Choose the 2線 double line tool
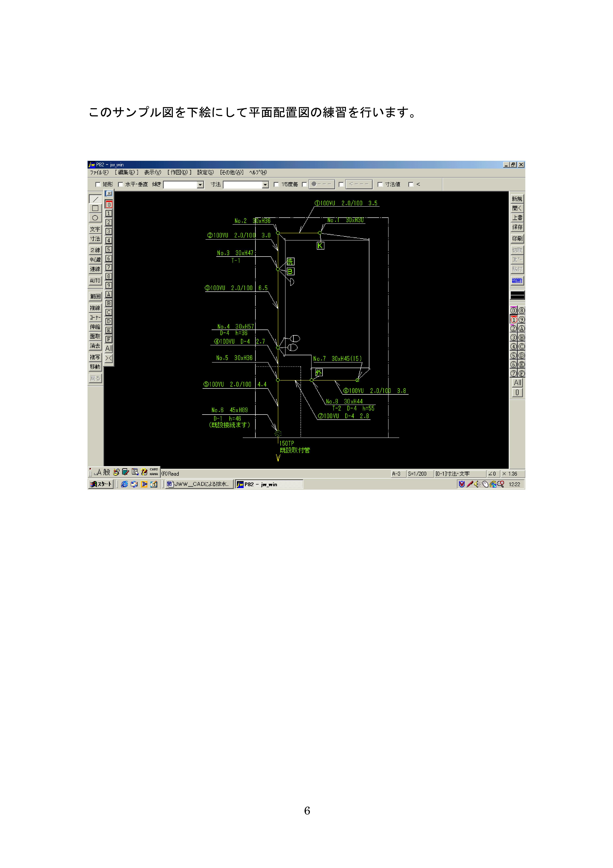Image resolution: width=613 pixels, height=868 pixels. [95, 250]
